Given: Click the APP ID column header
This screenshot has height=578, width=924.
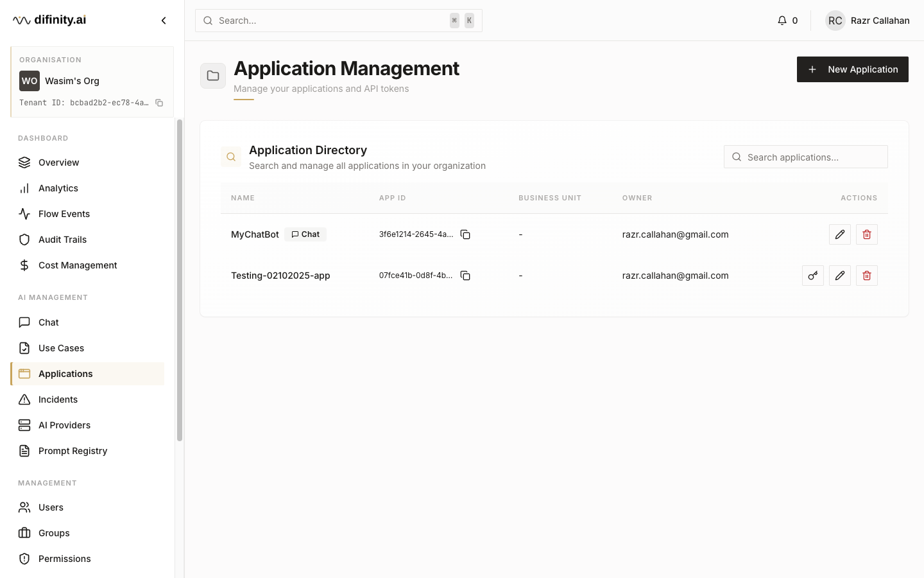Looking at the screenshot, I should [392, 198].
